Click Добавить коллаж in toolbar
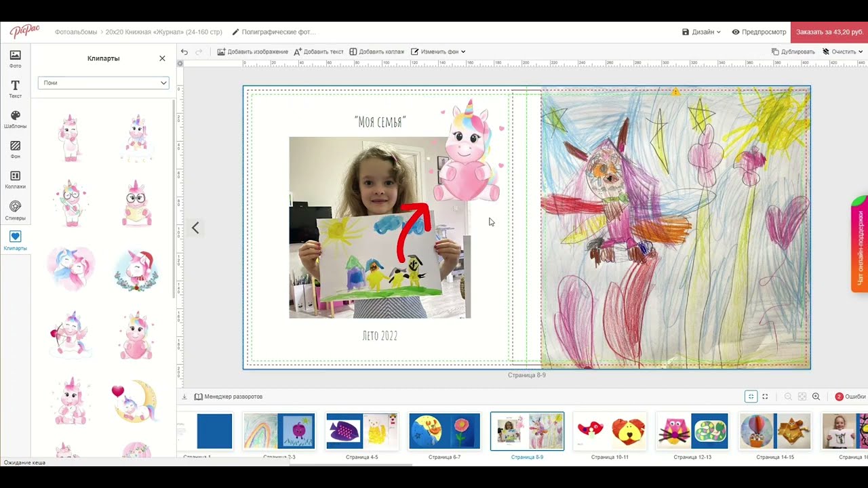 [x=376, y=52]
